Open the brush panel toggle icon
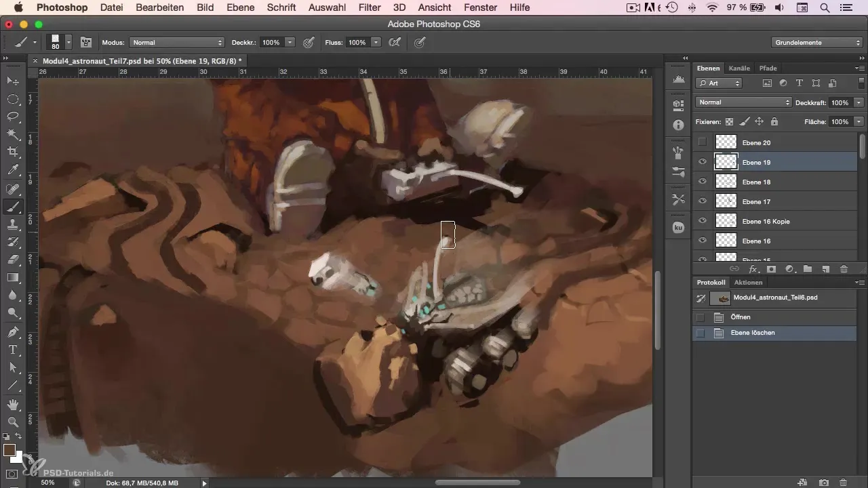This screenshot has height=488, width=868. tap(86, 42)
